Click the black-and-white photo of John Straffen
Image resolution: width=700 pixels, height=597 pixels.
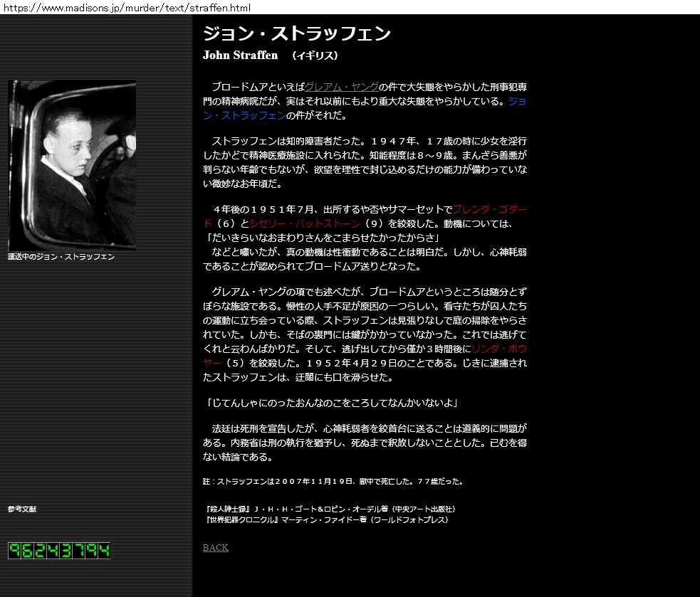click(72, 165)
